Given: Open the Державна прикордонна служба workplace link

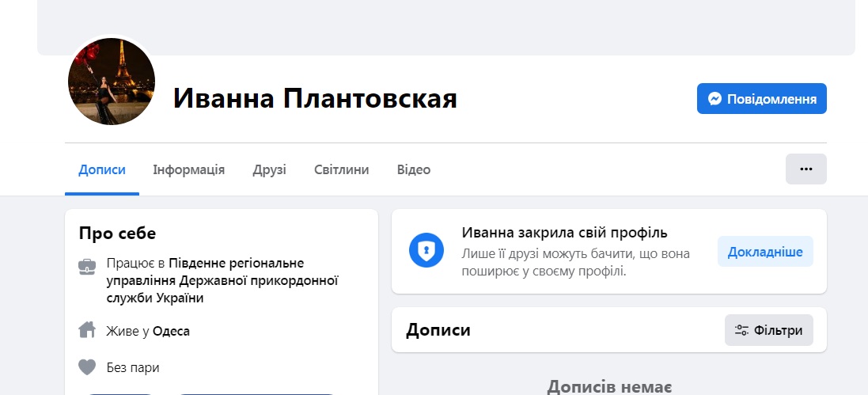Looking at the screenshot, I should [x=222, y=280].
